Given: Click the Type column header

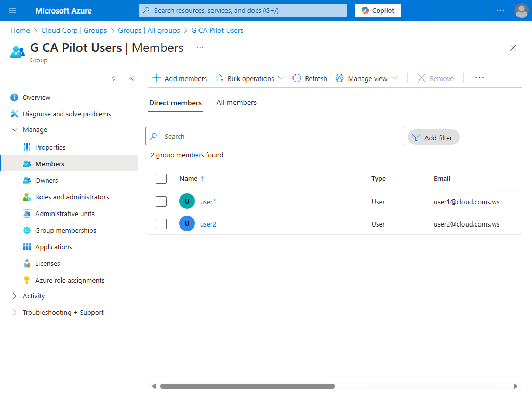Looking at the screenshot, I should pyautogui.click(x=378, y=179).
